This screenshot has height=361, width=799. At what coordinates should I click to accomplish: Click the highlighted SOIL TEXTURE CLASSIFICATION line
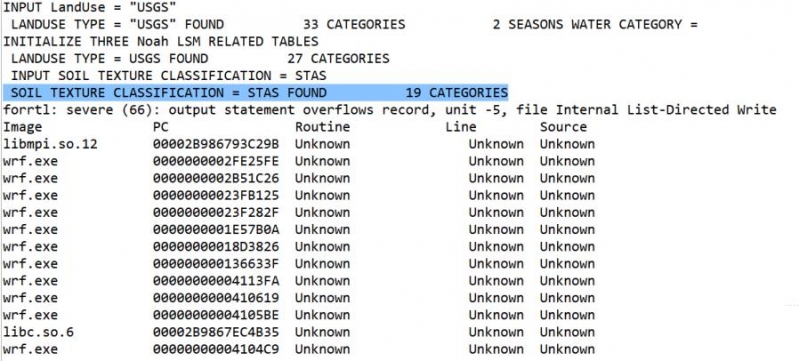click(x=255, y=93)
